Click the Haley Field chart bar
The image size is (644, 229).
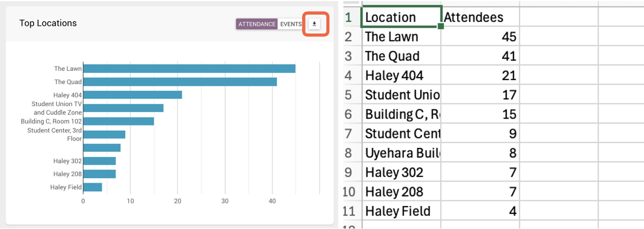92,187
